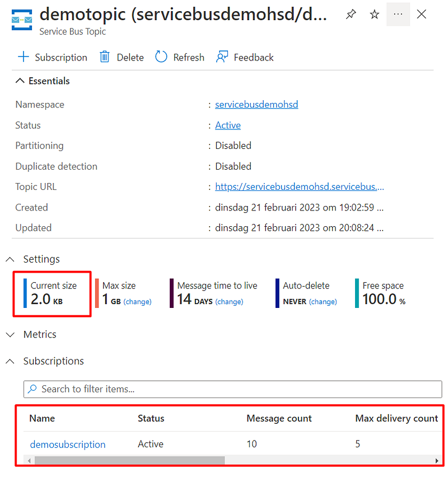Screen dimensions: 448x477
Task: Click the demotopic blade title
Action: [183, 15]
